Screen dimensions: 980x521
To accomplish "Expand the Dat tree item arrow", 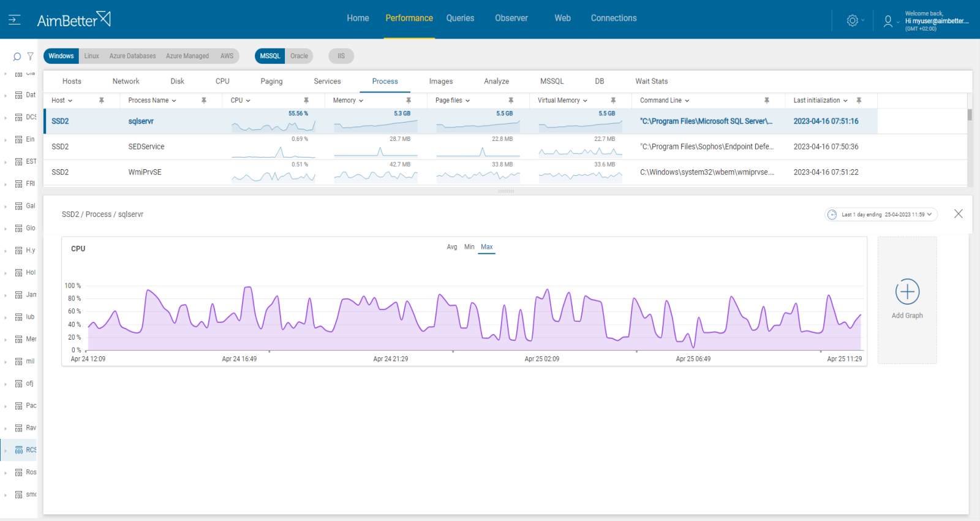I will pyautogui.click(x=6, y=96).
